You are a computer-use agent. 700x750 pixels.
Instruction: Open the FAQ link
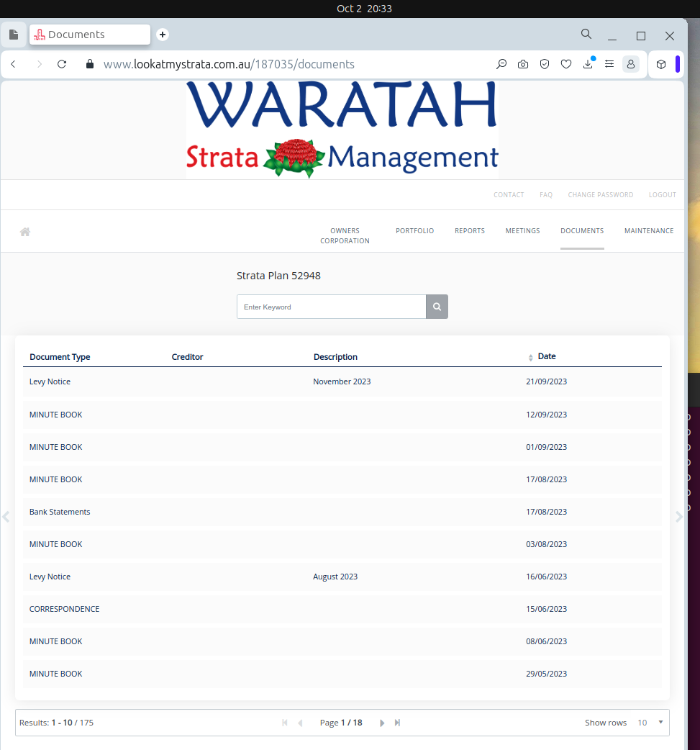546,194
